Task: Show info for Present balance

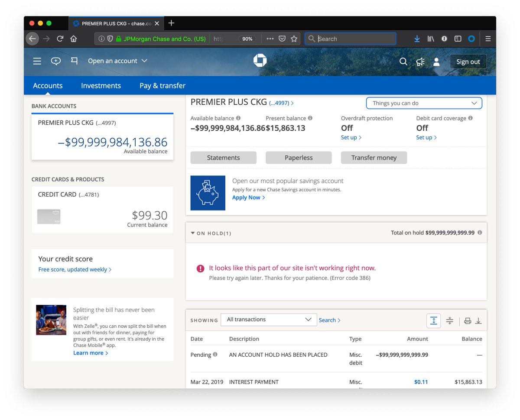Action: pos(310,118)
